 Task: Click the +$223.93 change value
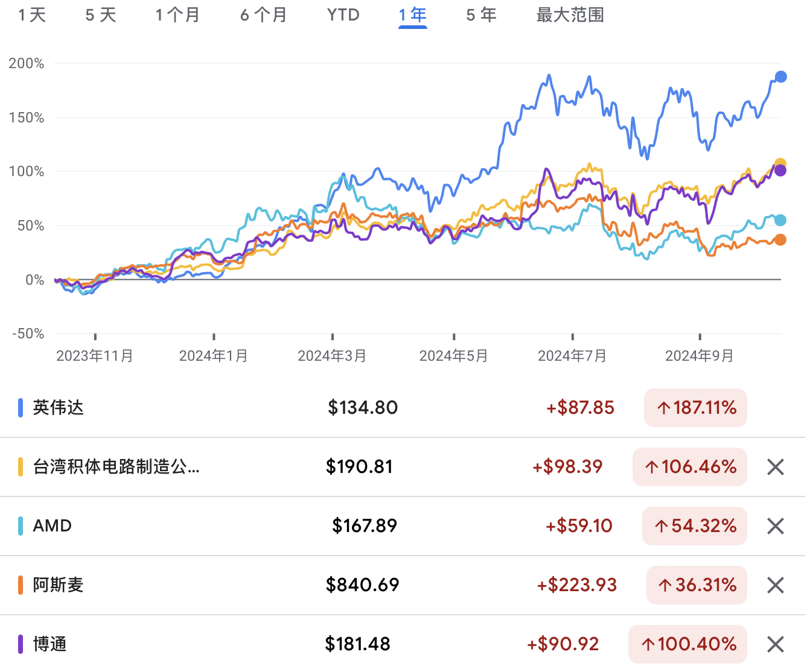[577, 585]
